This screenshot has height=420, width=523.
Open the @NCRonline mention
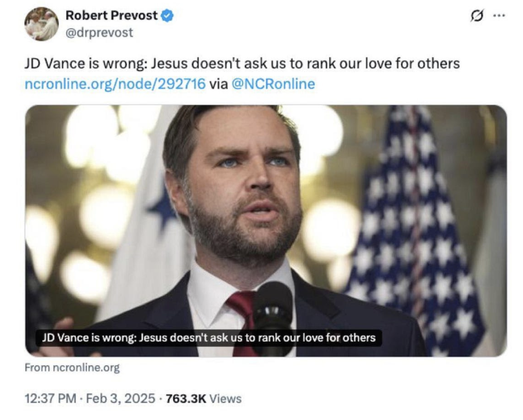[x=273, y=84]
